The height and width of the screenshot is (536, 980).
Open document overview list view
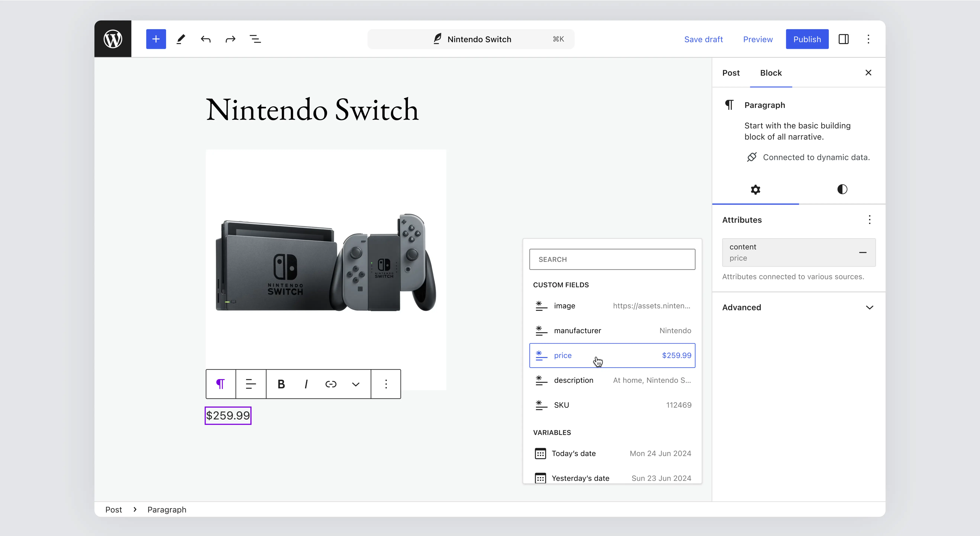click(255, 39)
